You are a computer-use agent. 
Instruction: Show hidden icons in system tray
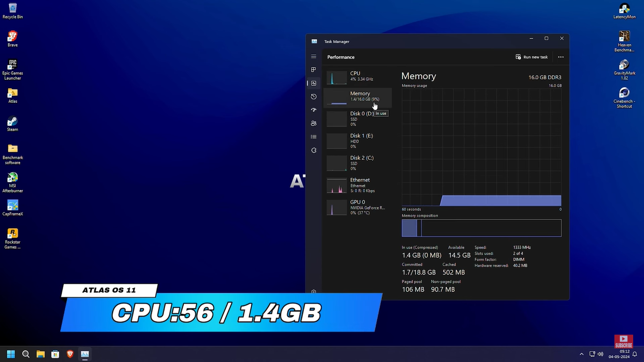coord(581,354)
